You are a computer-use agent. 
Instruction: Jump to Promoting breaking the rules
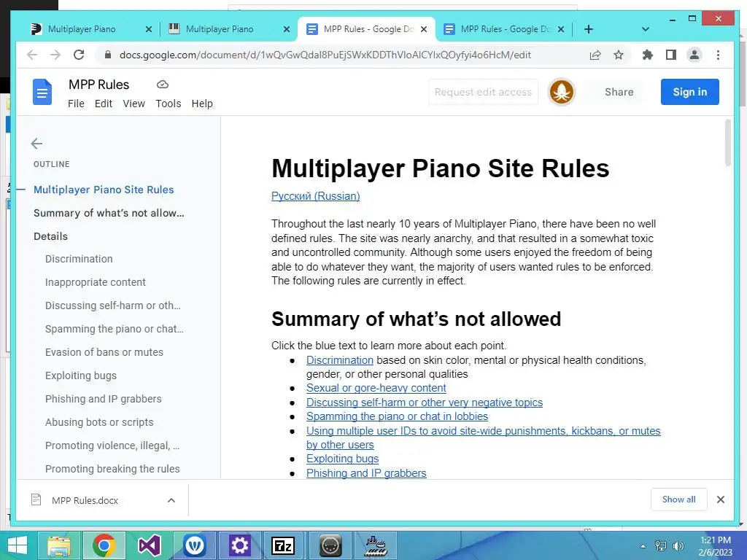[x=112, y=469]
